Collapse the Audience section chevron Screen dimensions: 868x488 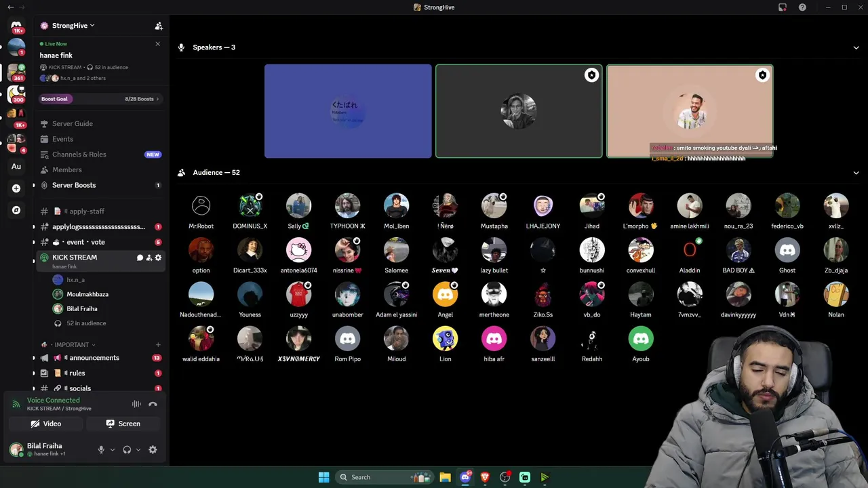[x=856, y=173]
